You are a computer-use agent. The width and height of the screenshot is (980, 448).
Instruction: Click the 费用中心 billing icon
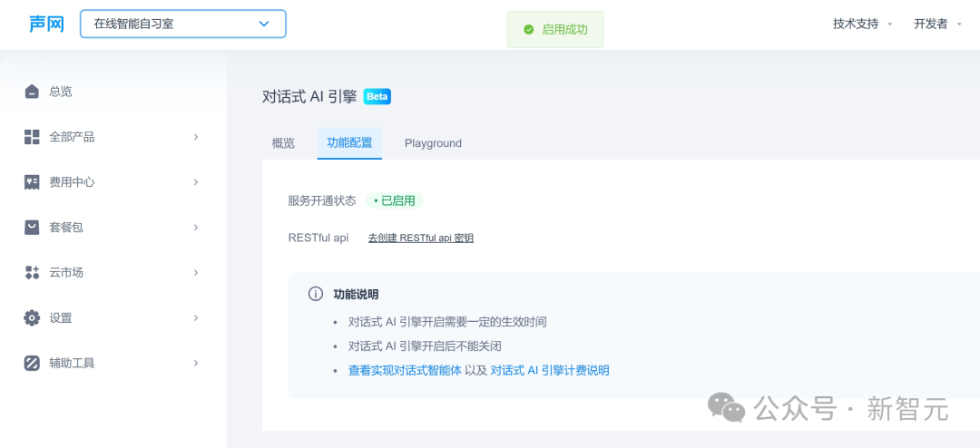(x=32, y=181)
